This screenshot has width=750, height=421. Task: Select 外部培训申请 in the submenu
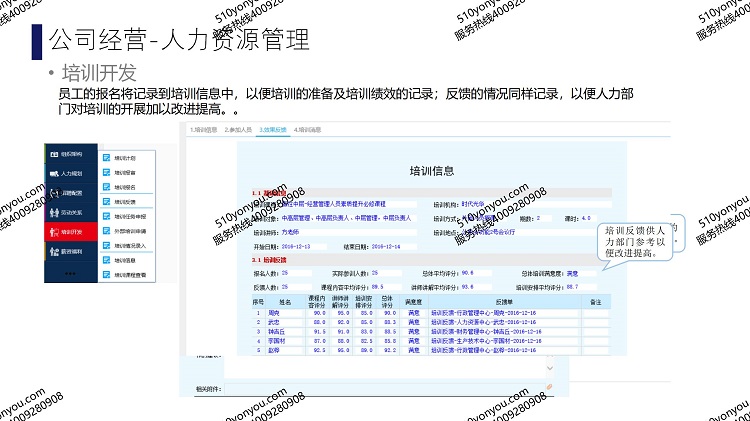tap(130, 229)
